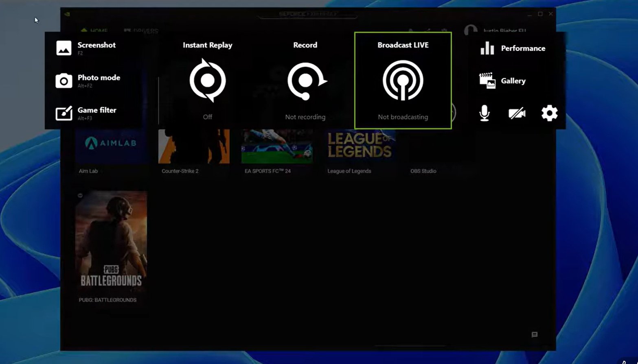Toggle Instant Replay from Off state

(207, 117)
